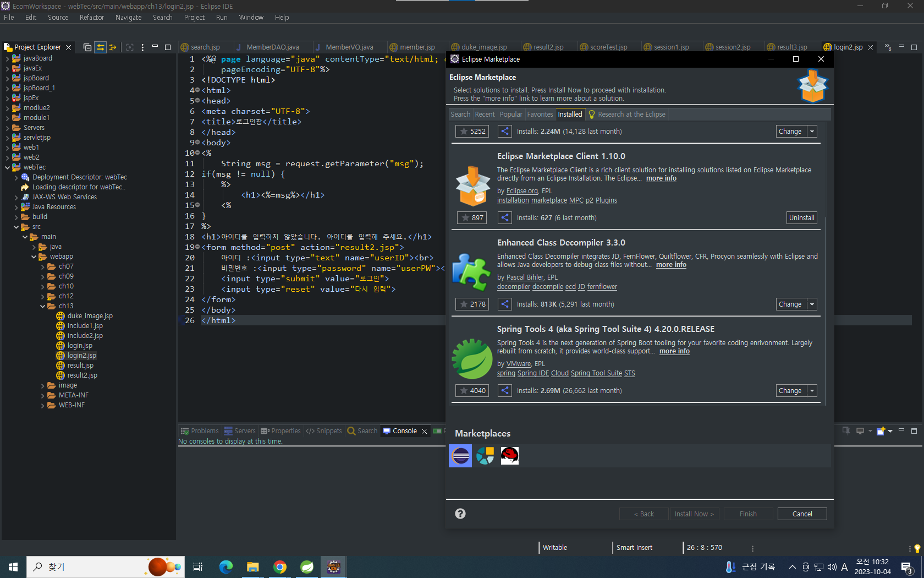924x578 pixels.
Task: Share the Enhanced Class Decompiler entry
Action: pos(504,304)
